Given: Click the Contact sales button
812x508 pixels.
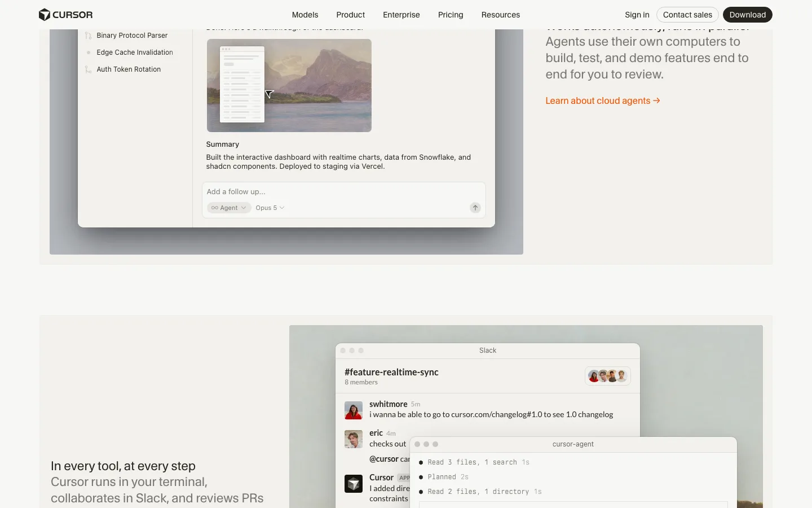Looking at the screenshot, I should (687, 15).
